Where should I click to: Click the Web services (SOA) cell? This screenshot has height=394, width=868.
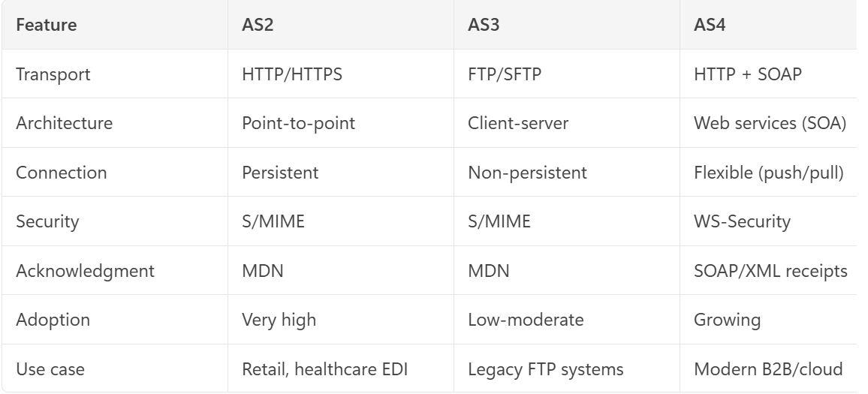click(x=770, y=123)
